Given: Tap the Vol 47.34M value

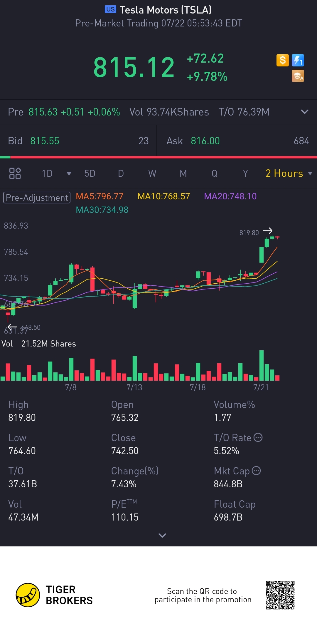Looking at the screenshot, I should pyautogui.click(x=23, y=517).
